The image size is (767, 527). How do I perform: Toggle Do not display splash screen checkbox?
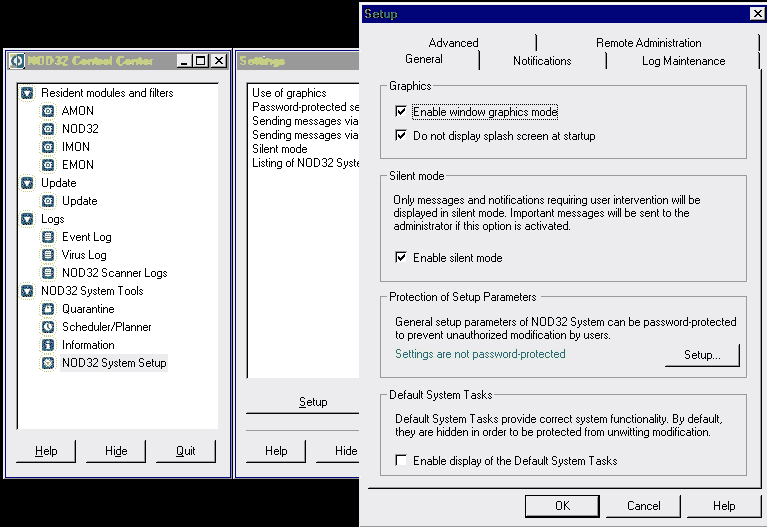pos(401,135)
